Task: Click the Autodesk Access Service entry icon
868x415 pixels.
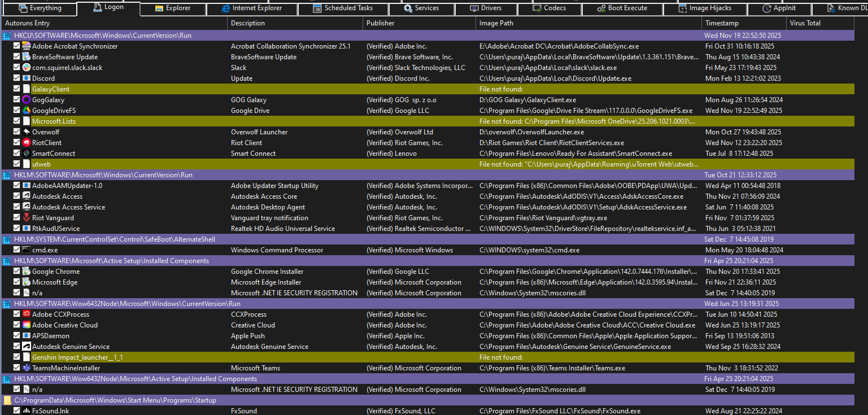Action: tap(26, 207)
